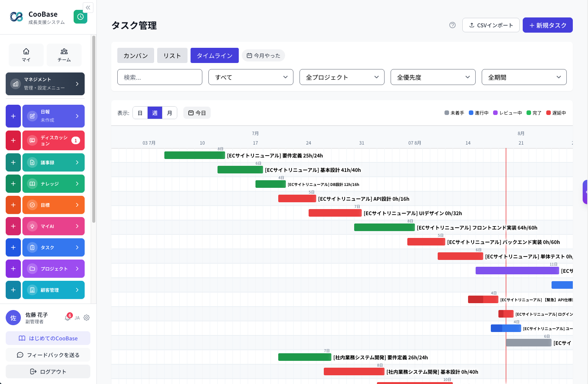This screenshot has height=384, width=588.
Task: Set display to 週 view
Action: coord(155,113)
